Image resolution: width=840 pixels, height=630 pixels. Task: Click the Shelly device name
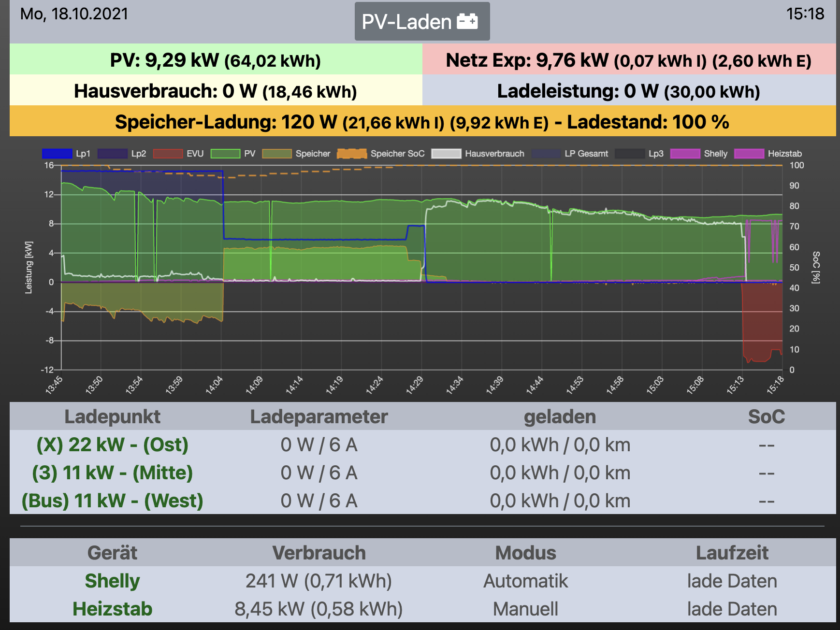coord(112,581)
